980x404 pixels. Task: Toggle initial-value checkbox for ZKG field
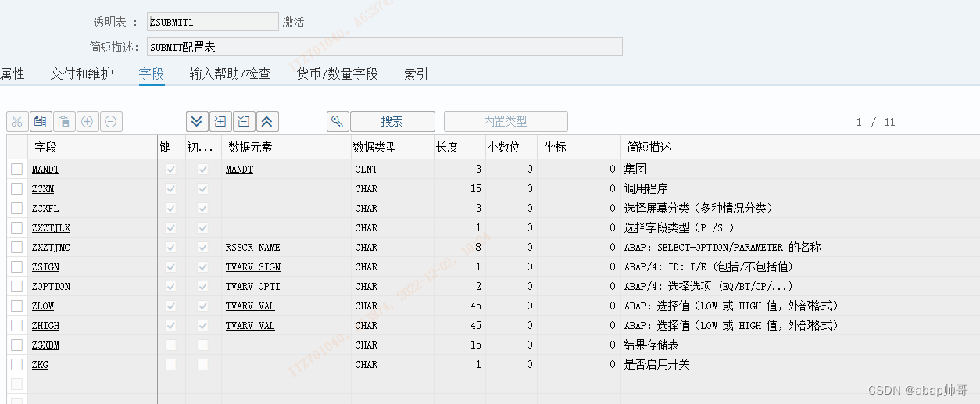click(202, 364)
